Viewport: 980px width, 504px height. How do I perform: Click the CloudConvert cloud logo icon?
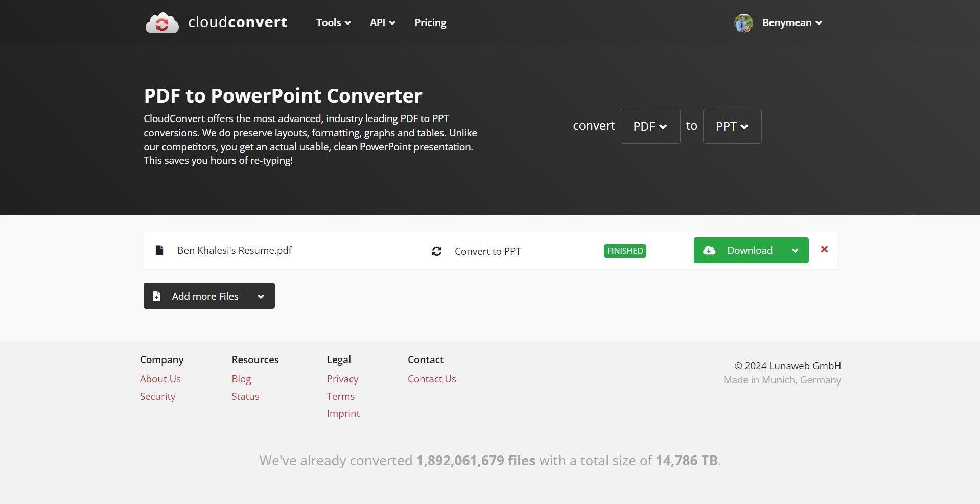coord(162,22)
